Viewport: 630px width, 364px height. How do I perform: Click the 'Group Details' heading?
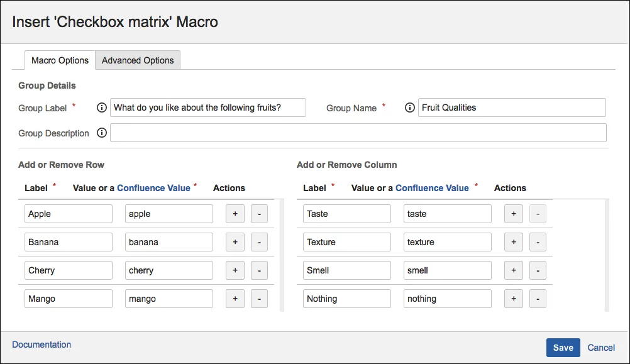pos(47,85)
